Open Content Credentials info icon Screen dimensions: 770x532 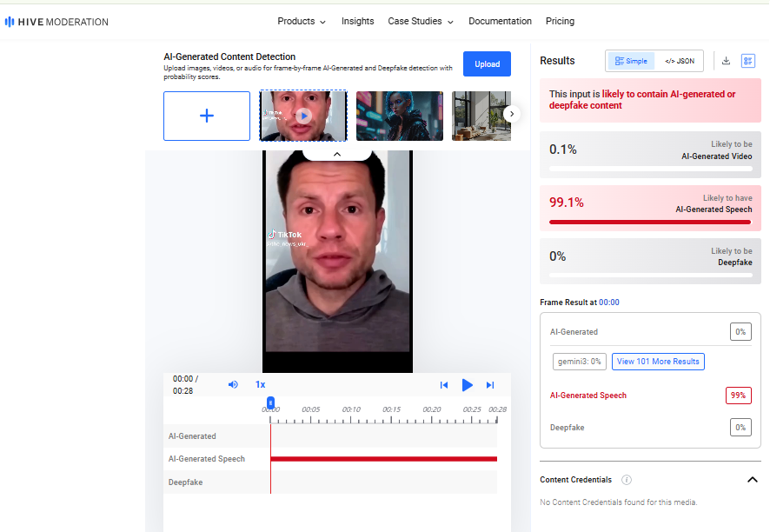(x=626, y=480)
